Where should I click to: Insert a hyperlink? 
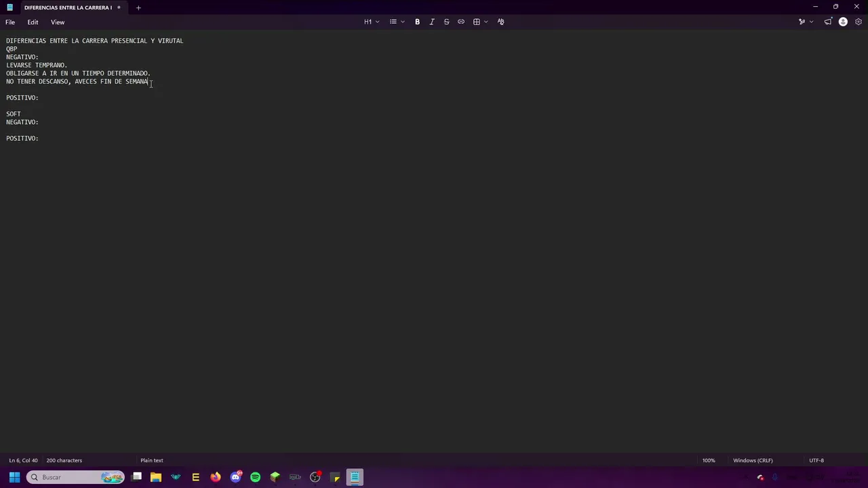pos(461,22)
